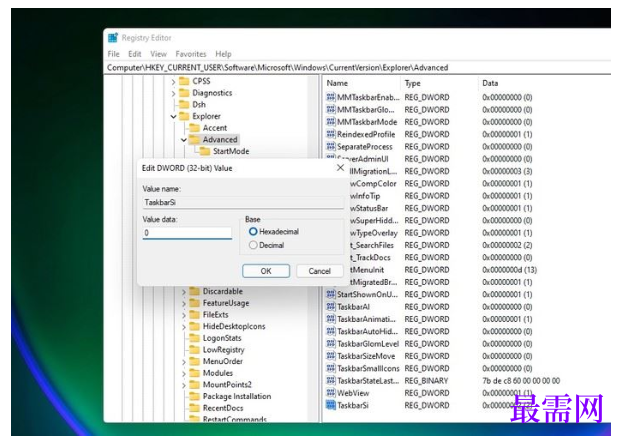Open the Edit menu
Screen dimensions: 622x440
[134, 54]
